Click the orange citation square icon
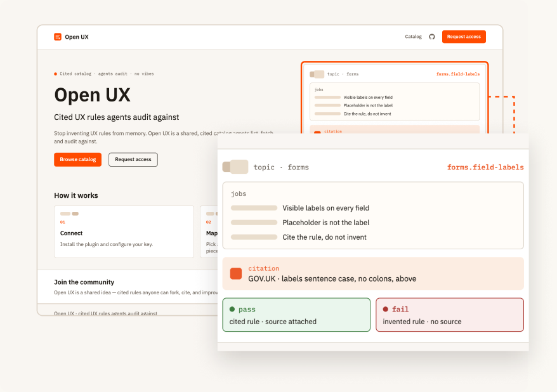The image size is (557, 392). [236, 273]
